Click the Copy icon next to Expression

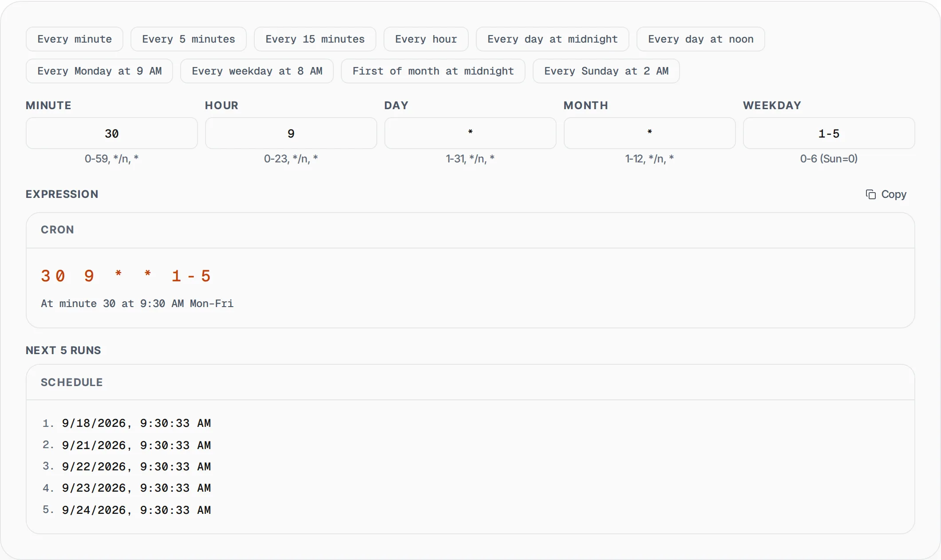[870, 194]
